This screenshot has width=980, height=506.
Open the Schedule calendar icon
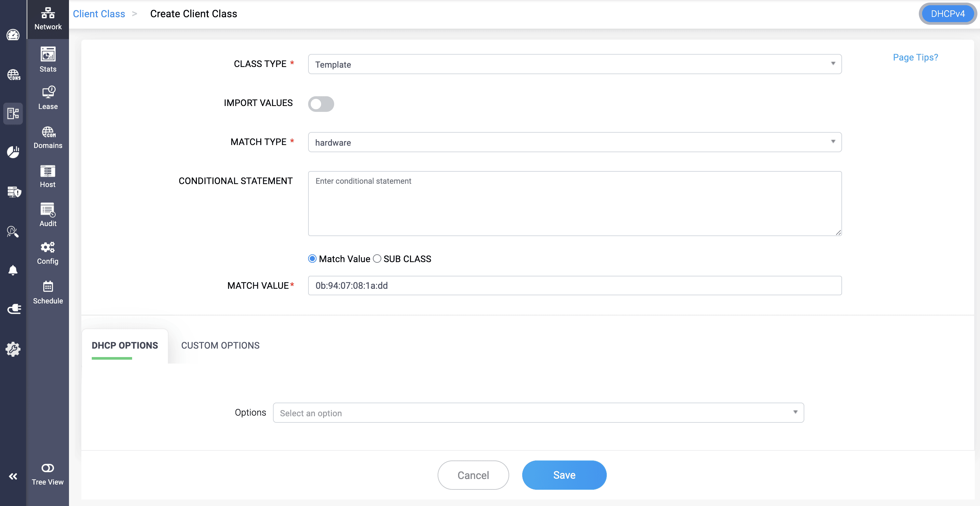click(48, 292)
